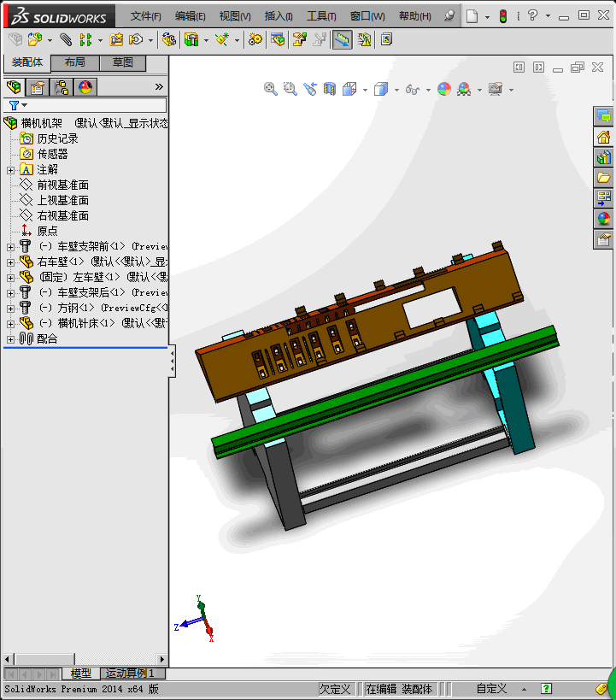Switch to the FeatureManager design tree tab
The height and width of the screenshot is (700, 616).
14,86
